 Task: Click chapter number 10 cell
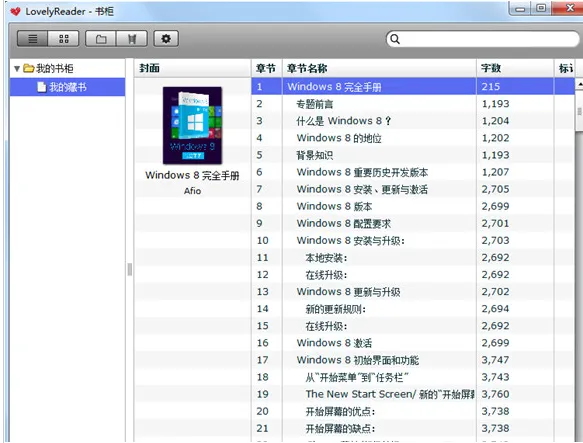(x=267, y=241)
